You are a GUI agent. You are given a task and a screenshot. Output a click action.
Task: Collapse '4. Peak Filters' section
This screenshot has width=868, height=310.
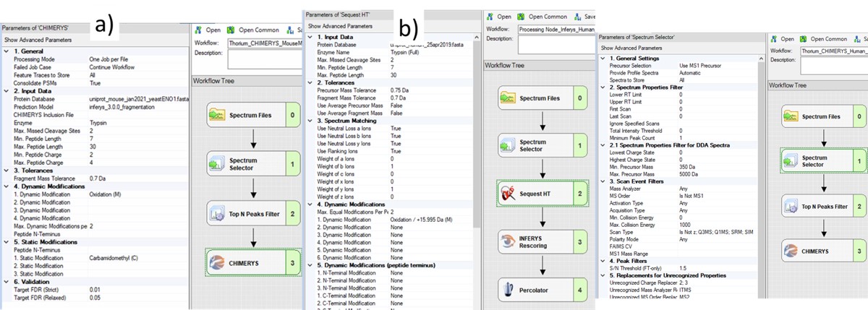point(603,260)
